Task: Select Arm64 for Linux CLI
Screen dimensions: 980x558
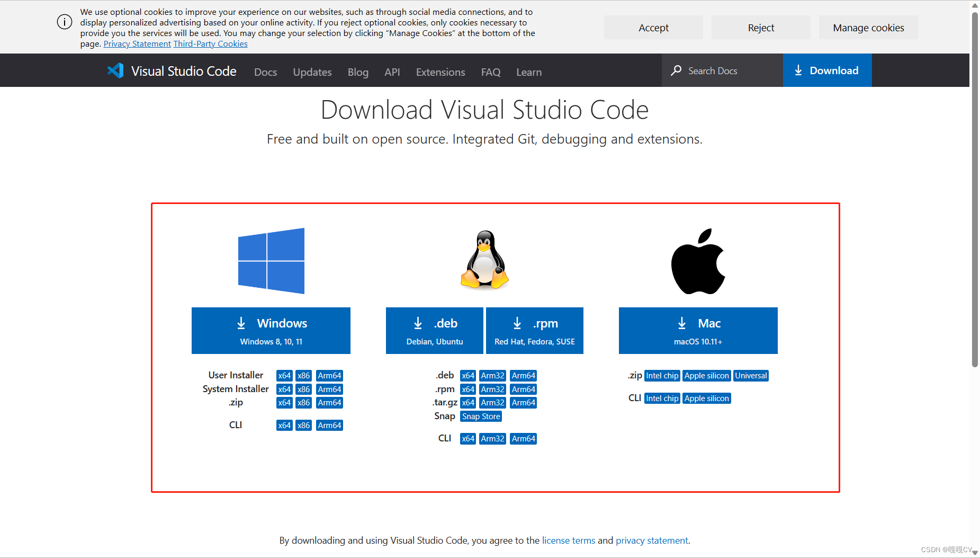Action: click(x=523, y=439)
